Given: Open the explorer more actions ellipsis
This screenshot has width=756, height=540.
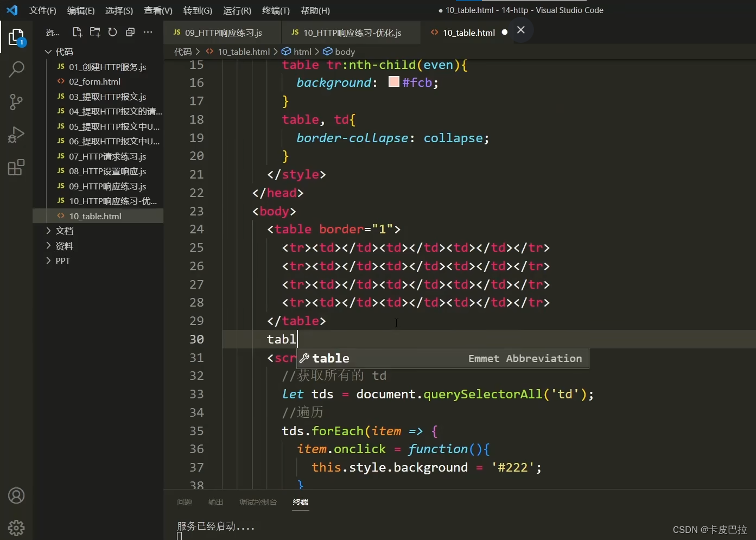Looking at the screenshot, I should click(148, 32).
